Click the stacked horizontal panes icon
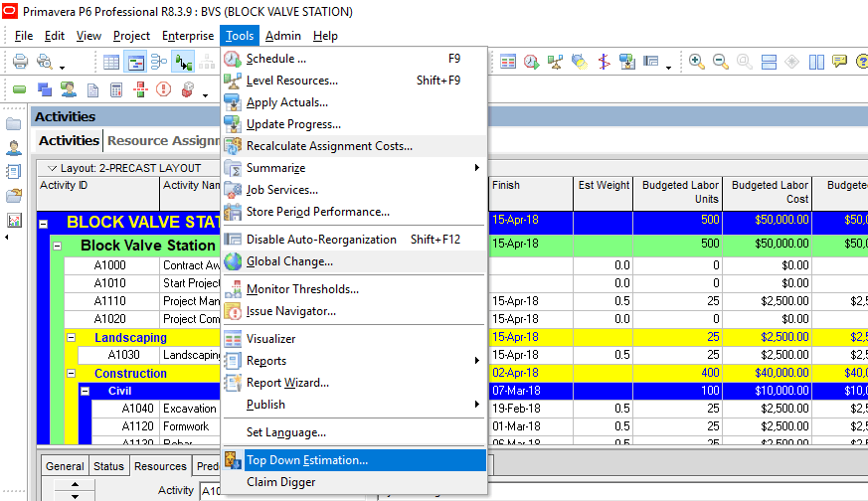Viewport: 868px width, 501px height. 769,62
